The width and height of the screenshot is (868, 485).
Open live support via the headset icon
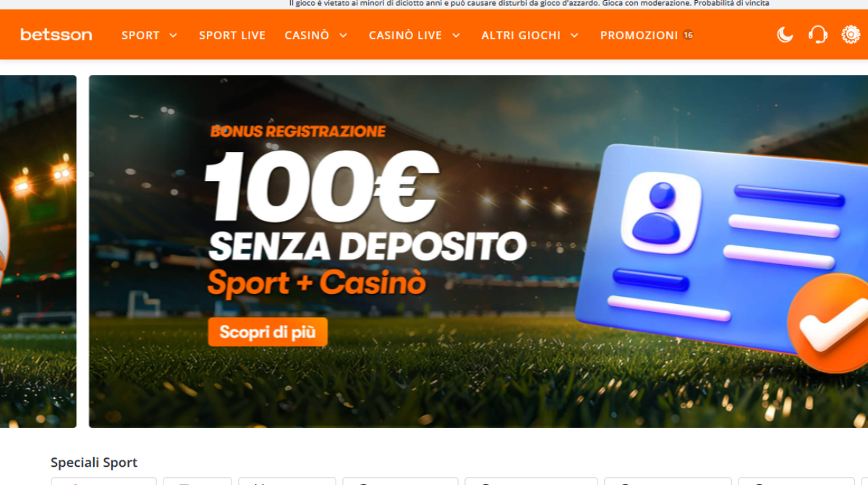(818, 35)
